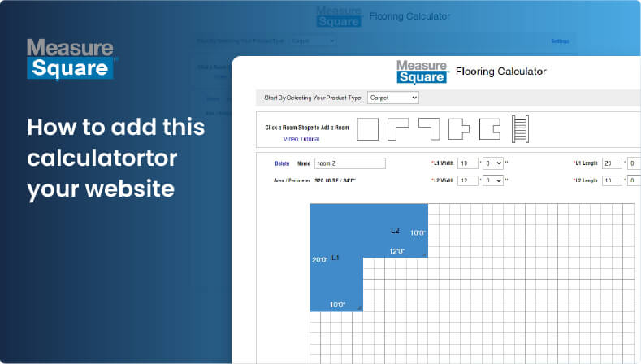Click the MeasureSquare logo in calculator header

421,71
